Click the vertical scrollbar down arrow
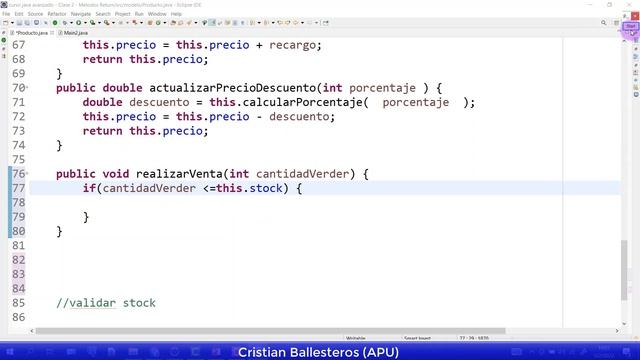Image resolution: width=640 pixels, height=360 pixels. [x=624, y=324]
